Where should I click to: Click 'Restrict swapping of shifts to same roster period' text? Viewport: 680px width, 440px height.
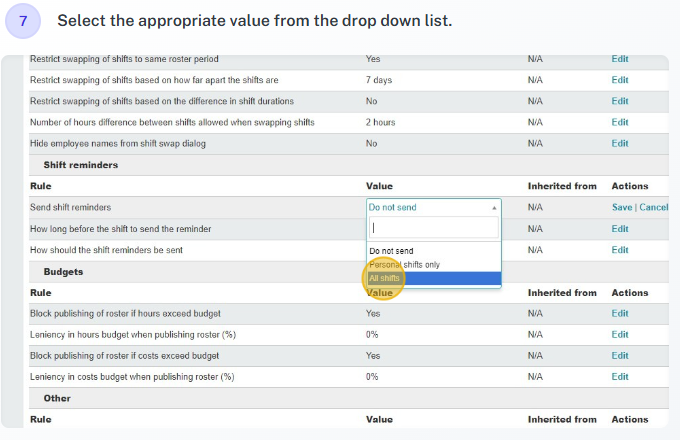pos(124,59)
